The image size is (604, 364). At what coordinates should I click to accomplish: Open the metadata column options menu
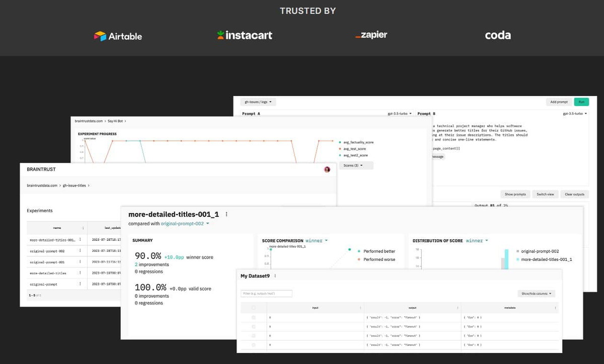click(555, 308)
